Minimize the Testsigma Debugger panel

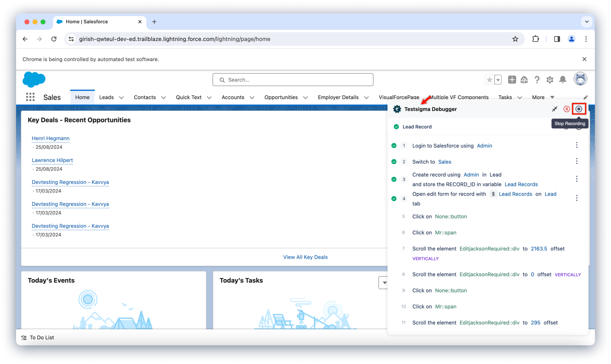tap(554, 109)
